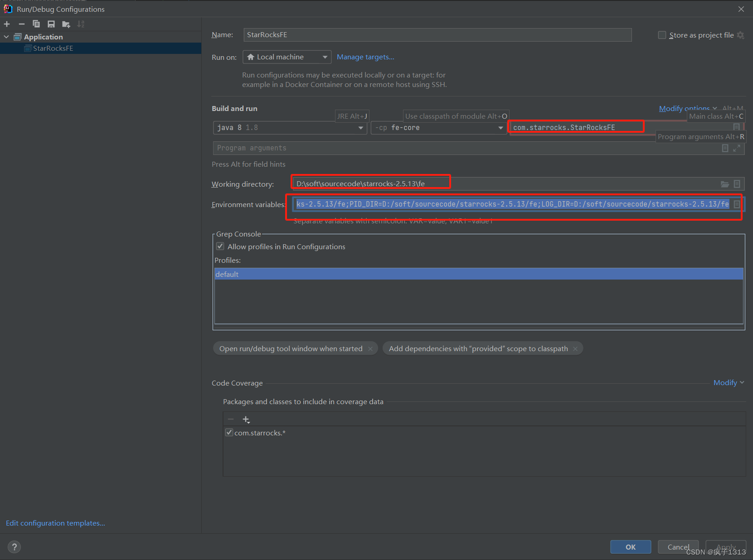Click Manage targets link
Screen dimensions: 753x560
(365, 57)
